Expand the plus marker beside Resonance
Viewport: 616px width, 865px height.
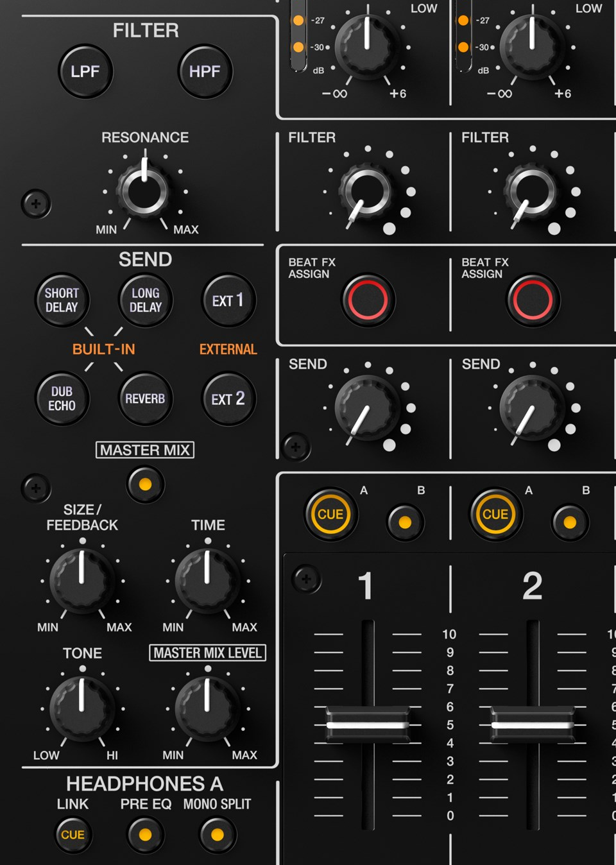(36, 204)
